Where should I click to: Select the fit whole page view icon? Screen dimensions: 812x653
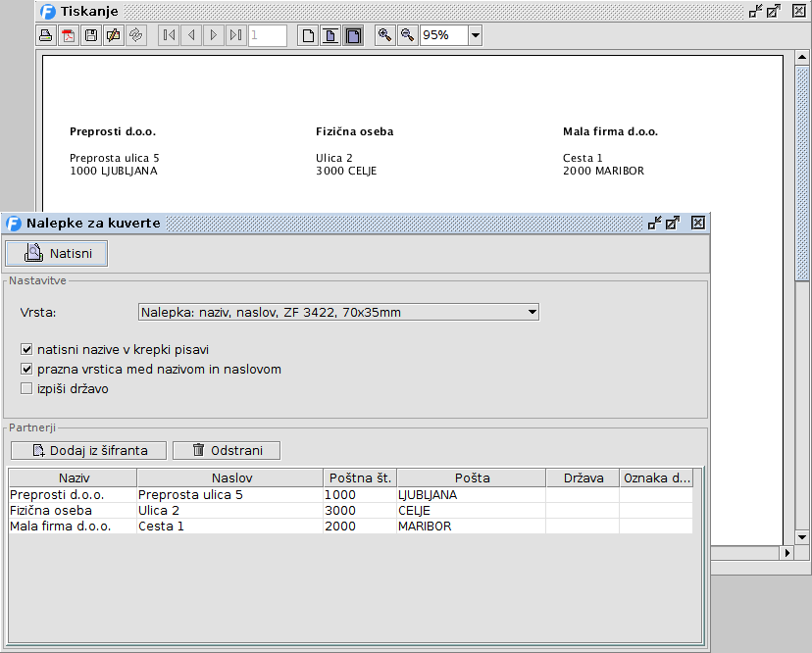click(330, 35)
